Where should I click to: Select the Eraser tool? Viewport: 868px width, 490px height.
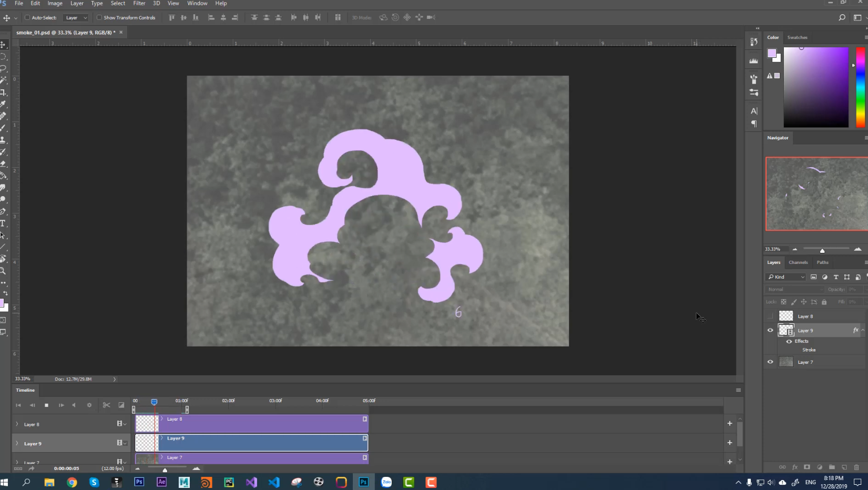pos(3,164)
